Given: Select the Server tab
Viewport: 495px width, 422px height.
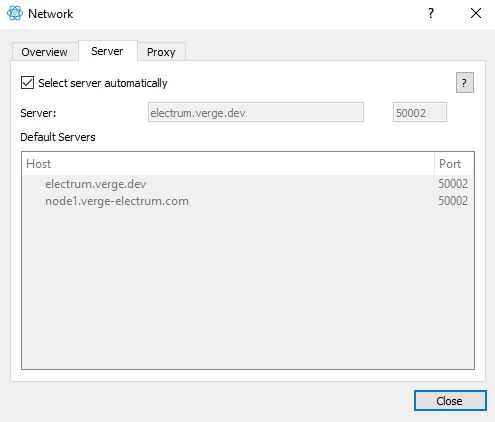Looking at the screenshot, I should [x=107, y=51].
